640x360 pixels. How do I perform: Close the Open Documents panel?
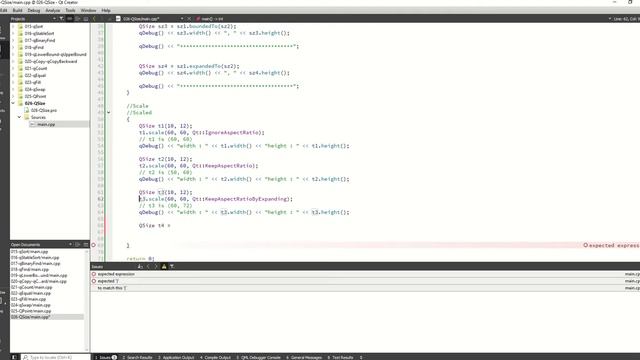(86, 244)
